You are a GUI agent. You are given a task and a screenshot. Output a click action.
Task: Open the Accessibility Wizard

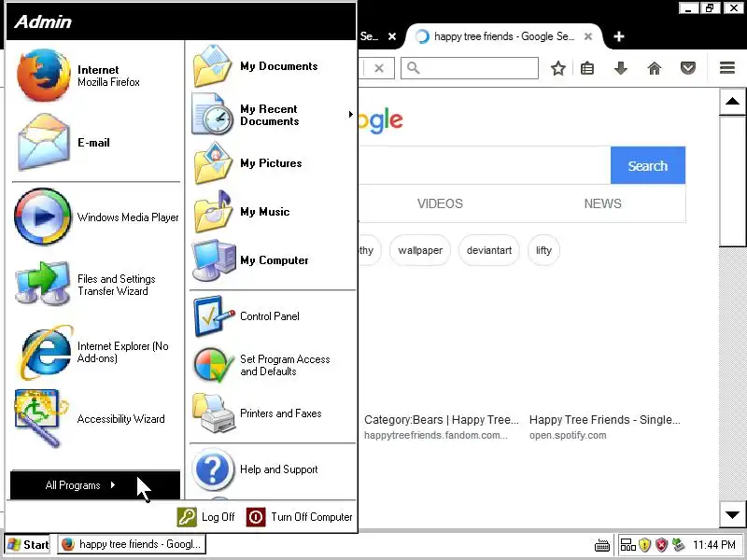[95, 419]
